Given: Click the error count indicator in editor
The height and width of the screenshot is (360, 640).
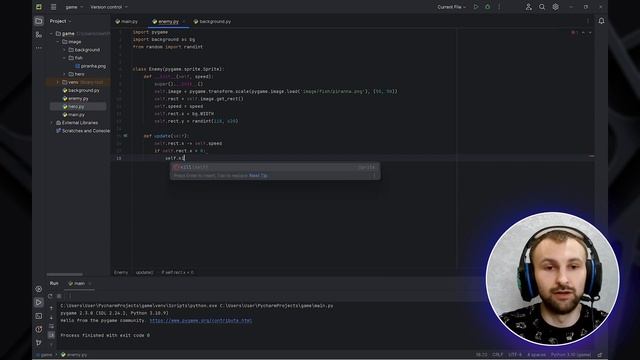Looking at the screenshot, I should coord(574,32).
